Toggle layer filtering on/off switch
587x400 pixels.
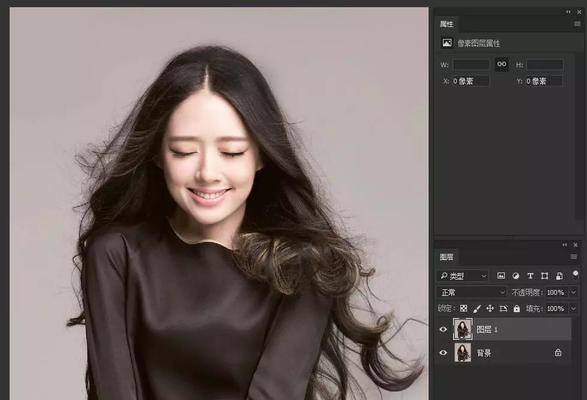click(575, 275)
